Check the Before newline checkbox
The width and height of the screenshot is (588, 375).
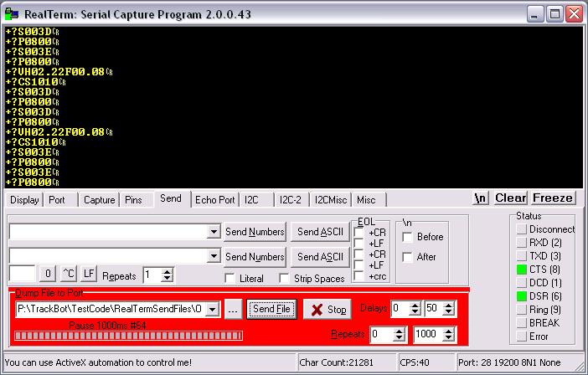point(407,237)
